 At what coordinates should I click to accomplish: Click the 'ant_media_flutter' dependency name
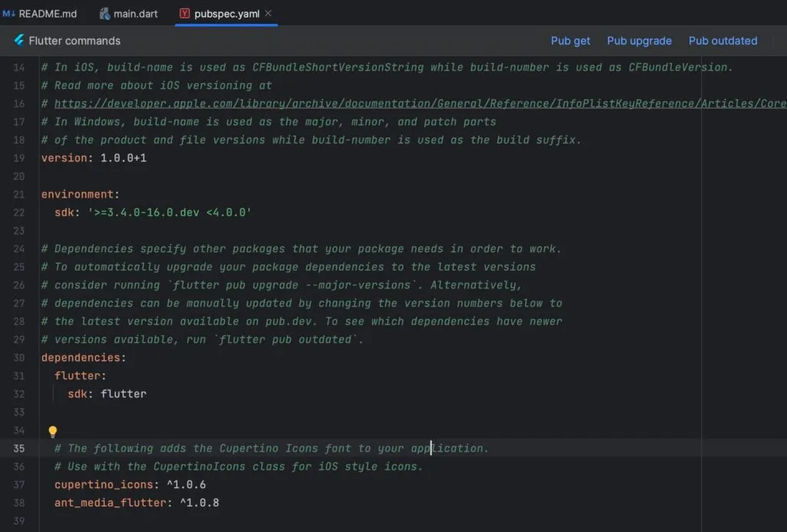110,502
